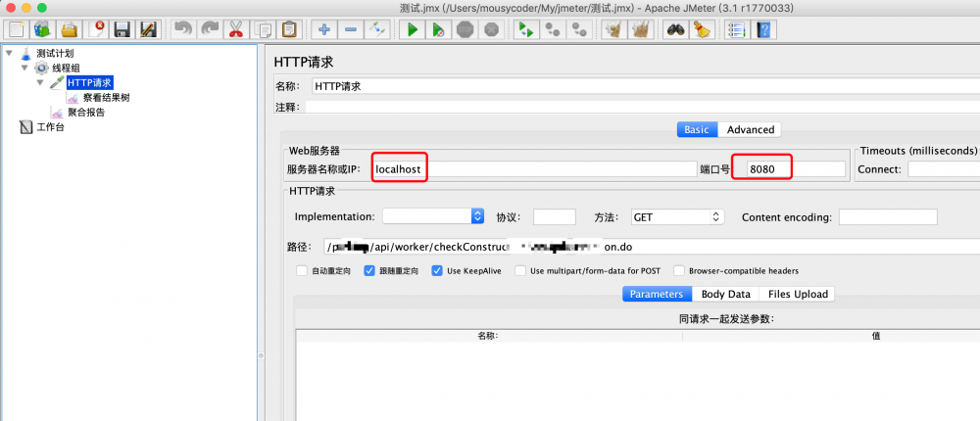Close the test plan via toolbar icon
This screenshot has width=980, height=421.
click(x=96, y=29)
